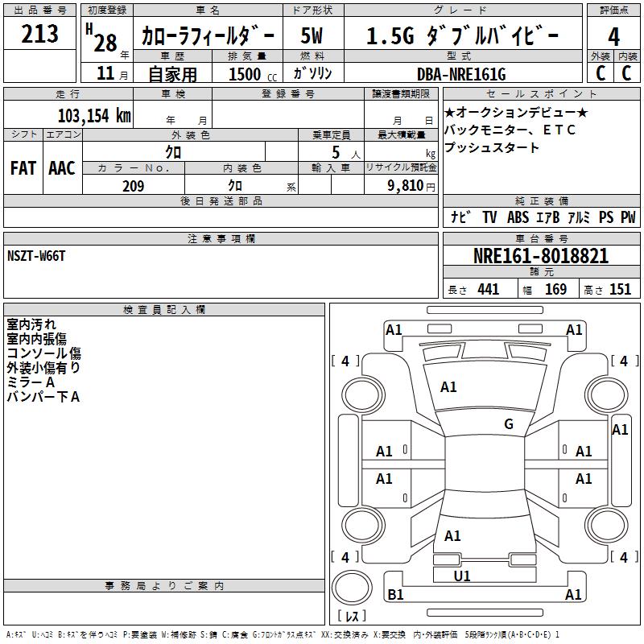Click the NSZT-W66T note text
Image resolution: width=644 pixels, height=644 pixels.
36,256
